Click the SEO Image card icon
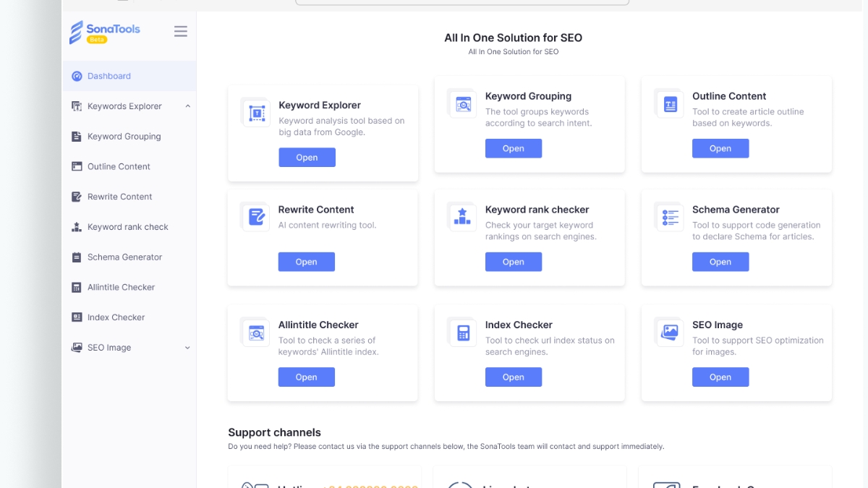This screenshot has width=868, height=488. click(x=670, y=333)
